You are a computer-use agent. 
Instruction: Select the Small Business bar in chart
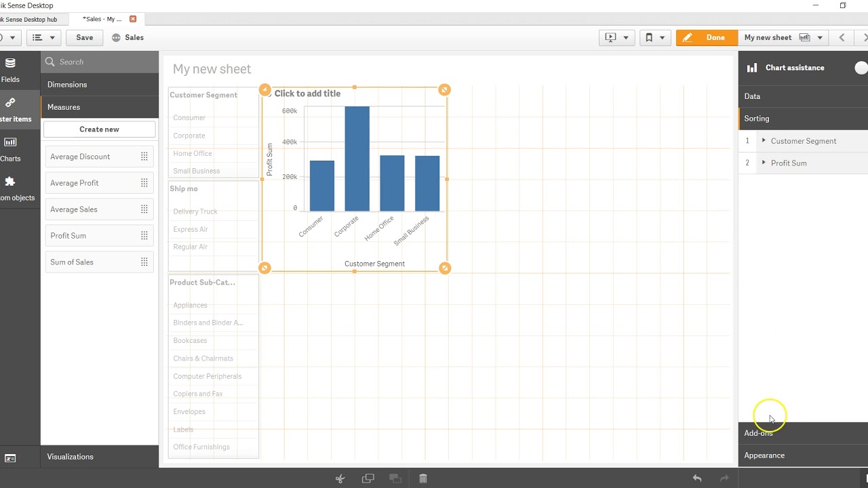pos(427,184)
